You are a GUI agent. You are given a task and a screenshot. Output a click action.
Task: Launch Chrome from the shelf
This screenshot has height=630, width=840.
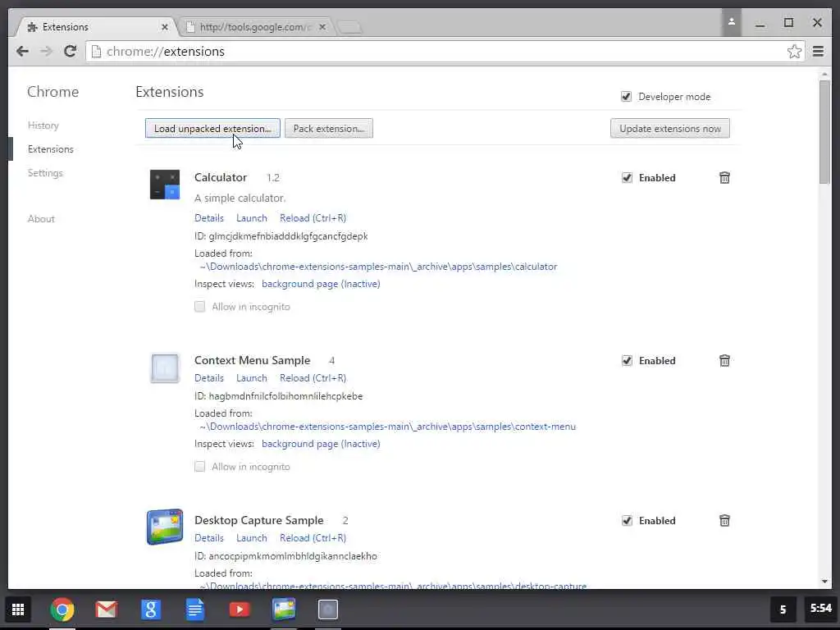(62, 609)
